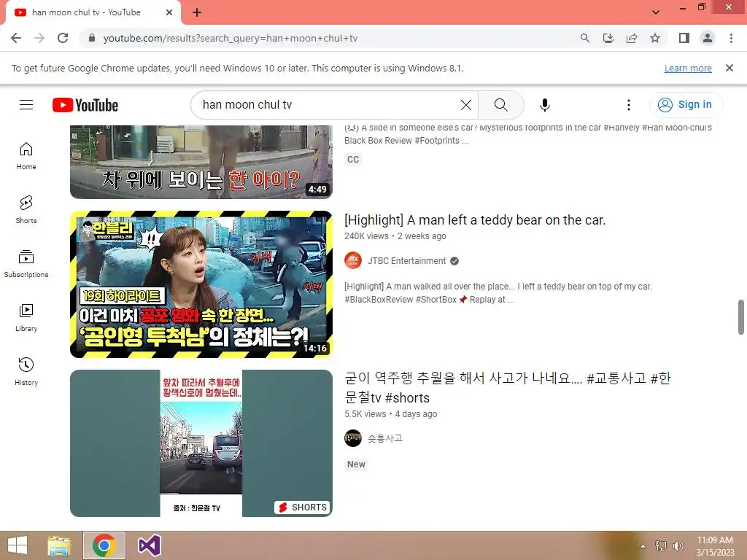Submit search with magnifier button
Viewport: 747px width, 560px height.
pyautogui.click(x=500, y=105)
